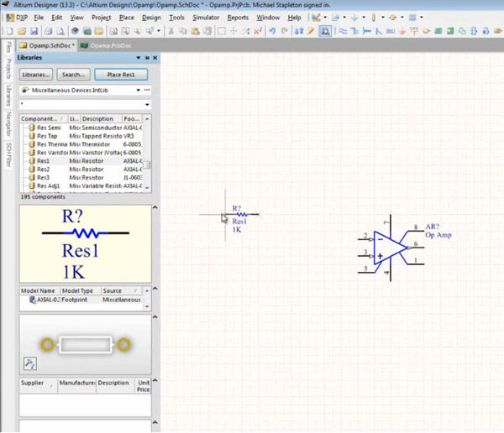This screenshot has width=504, height=433.
Task: Open the Projects side panel tab
Action: click(8, 69)
